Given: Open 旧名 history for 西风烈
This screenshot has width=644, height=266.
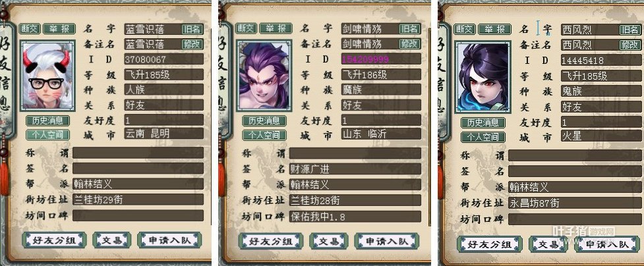Looking at the screenshot, I should 629,30.
